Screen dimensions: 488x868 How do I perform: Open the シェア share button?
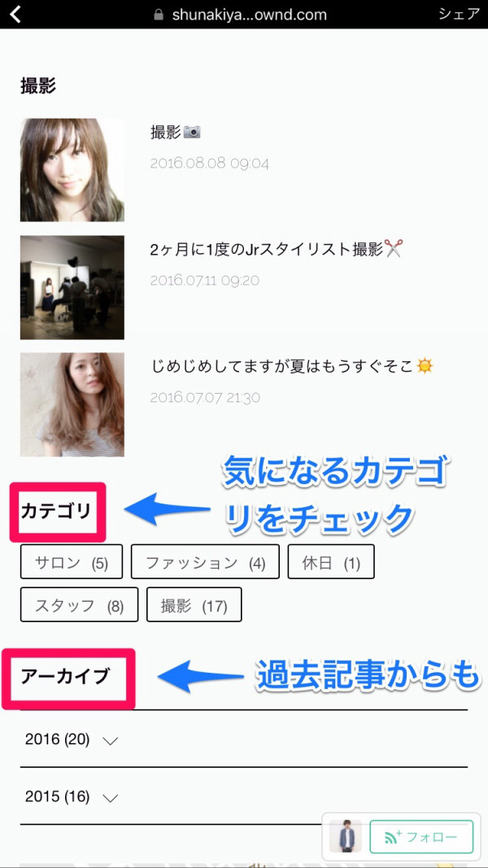click(x=459, y=15)
